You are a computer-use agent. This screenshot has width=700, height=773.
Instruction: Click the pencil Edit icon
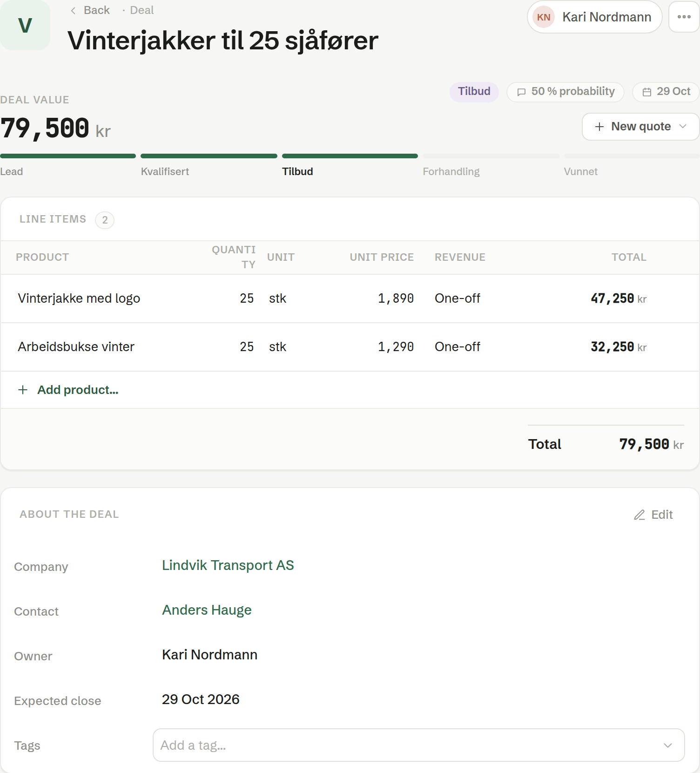tap(639, 515)
